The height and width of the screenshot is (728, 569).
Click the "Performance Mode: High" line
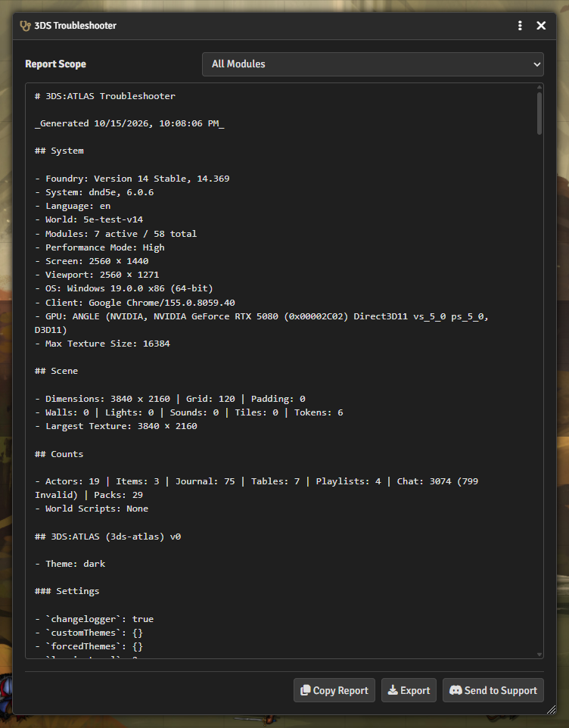100,247
